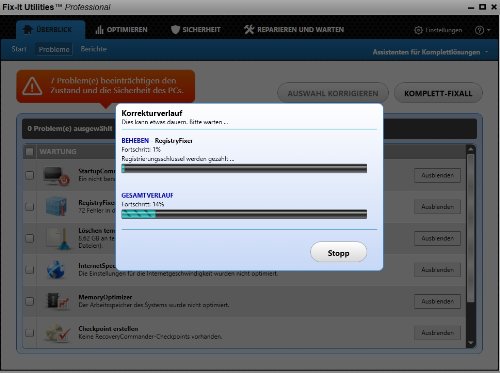
Task: Hide the Checkpoint problem with Ausblenden
Action: tap(437, 333)
